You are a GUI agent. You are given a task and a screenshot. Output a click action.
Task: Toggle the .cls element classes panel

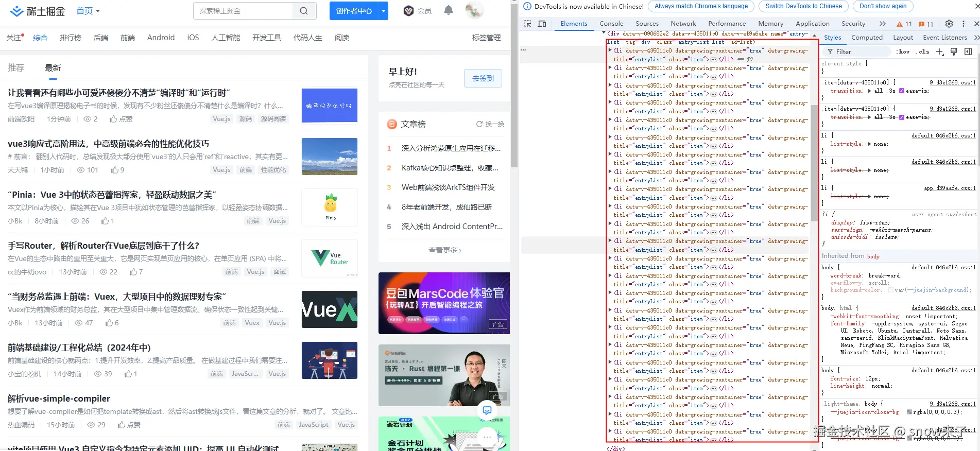tap(924, 51)
